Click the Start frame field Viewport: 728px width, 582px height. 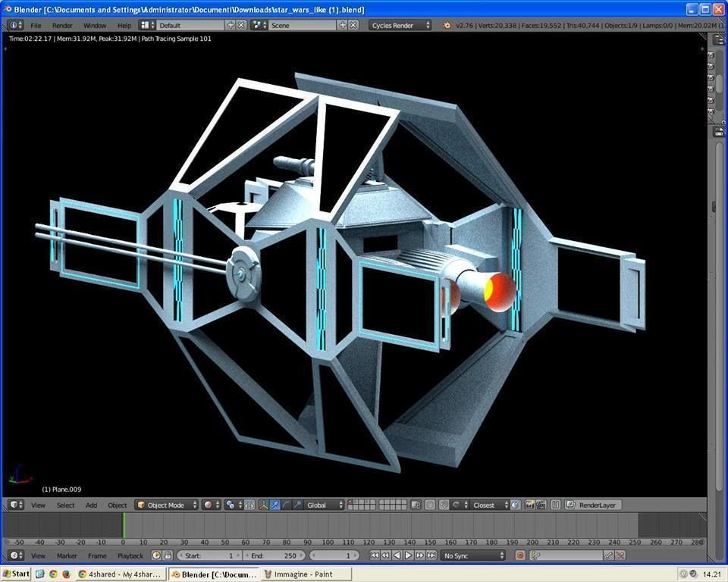(x=209, y=555)
